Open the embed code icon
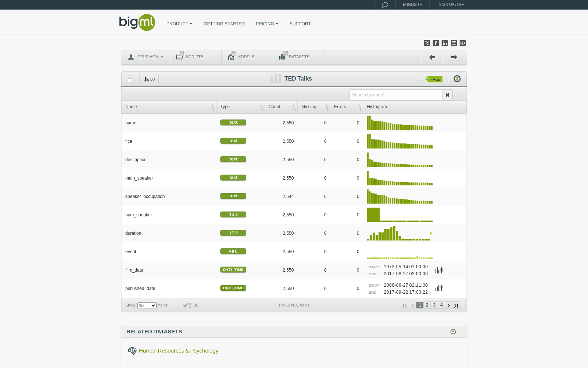588x368 pixels. [x=463, y=43]
